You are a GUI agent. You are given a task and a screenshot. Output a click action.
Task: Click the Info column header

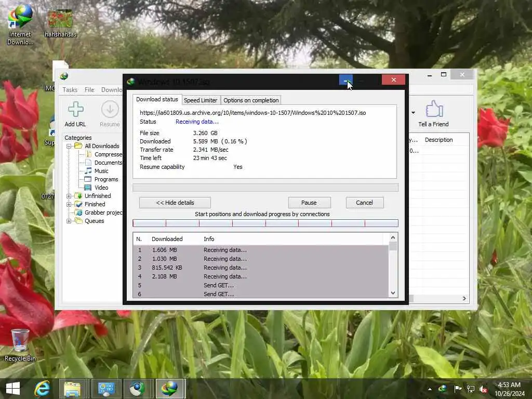pos(209,239)
